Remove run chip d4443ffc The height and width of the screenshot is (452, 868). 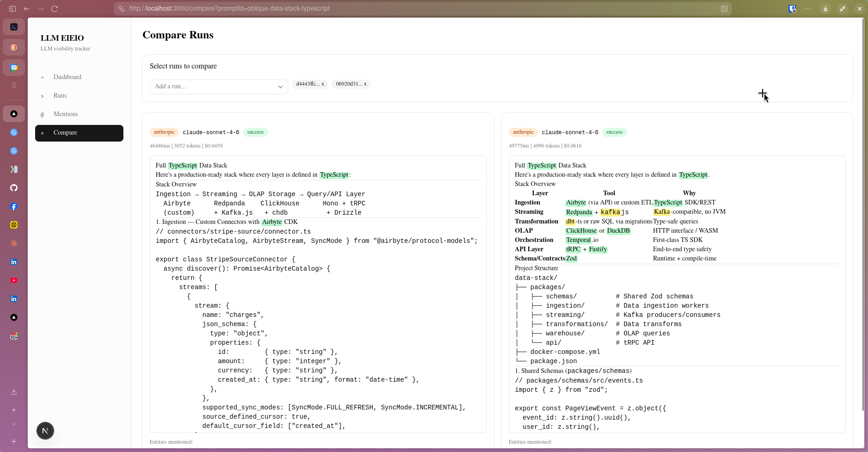pyautogui.click(x=323, y=84)
